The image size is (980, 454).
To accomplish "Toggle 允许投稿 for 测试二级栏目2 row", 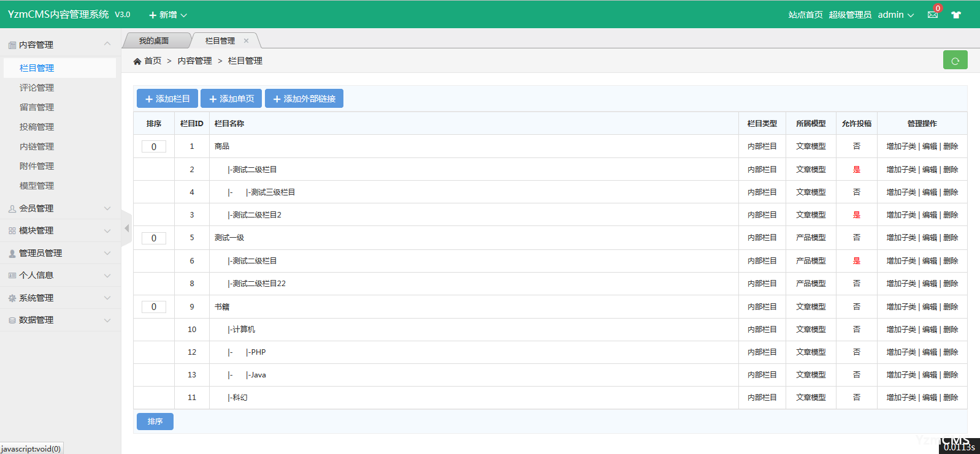I will click(x=856, y=215).
